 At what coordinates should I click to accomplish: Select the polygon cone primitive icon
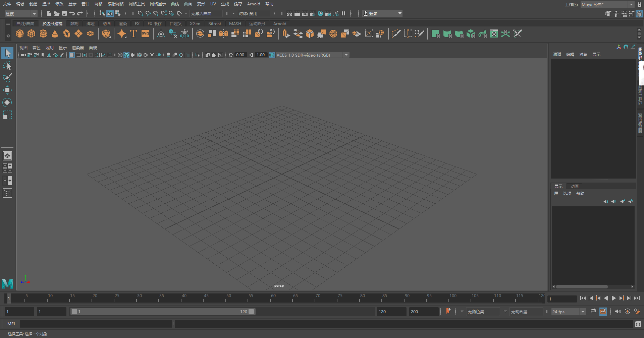[x=55, y=34]
